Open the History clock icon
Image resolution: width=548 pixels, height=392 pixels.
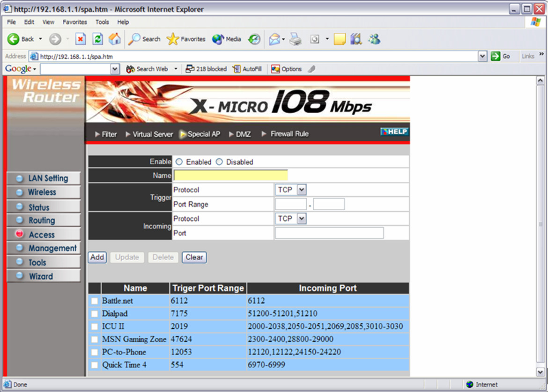pyautogui.click(x=254, y=39)
